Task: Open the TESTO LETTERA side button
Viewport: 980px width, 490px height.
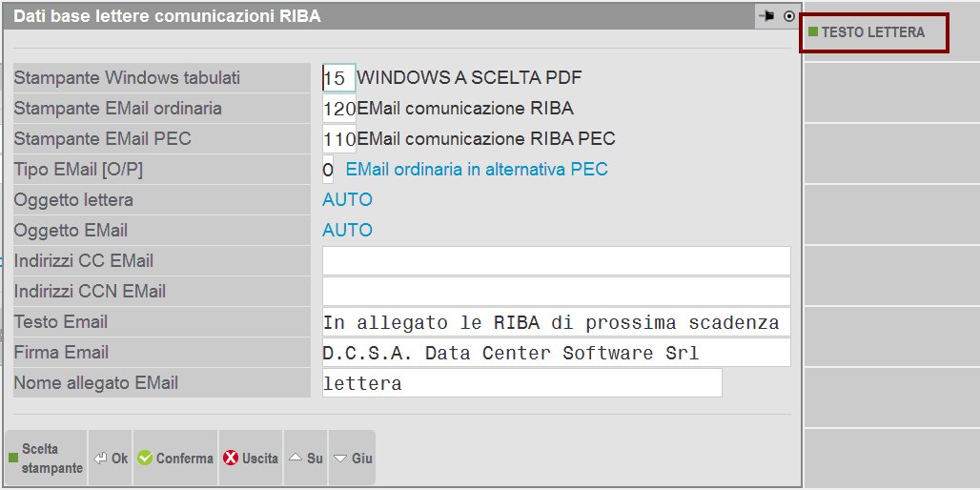Action: click(875, 32)
